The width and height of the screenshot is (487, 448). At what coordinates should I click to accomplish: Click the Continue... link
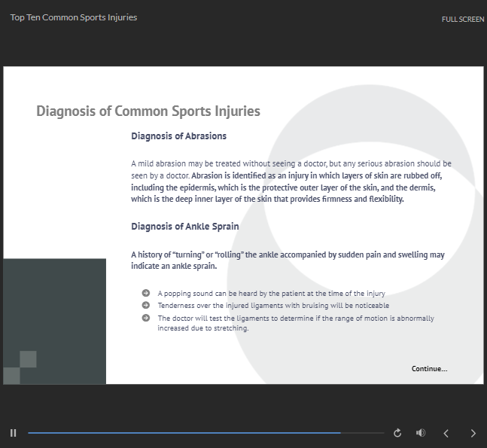tap(429, 369)
